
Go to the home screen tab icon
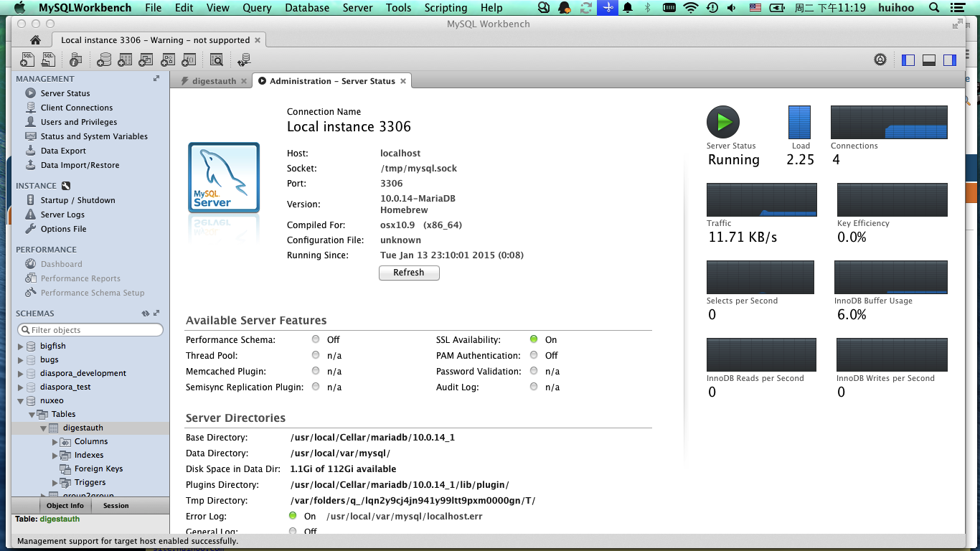tap(35, 40)
